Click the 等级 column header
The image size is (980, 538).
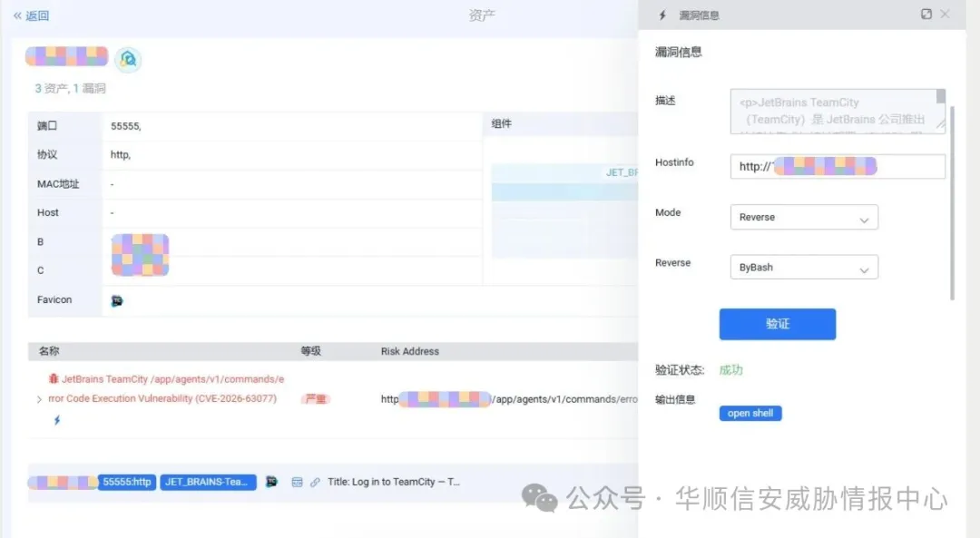pos(310,351)
